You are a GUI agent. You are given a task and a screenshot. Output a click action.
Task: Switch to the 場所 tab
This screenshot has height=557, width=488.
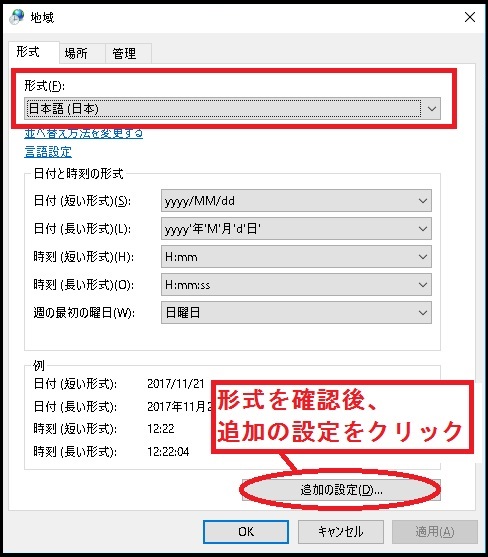[x=76, y=54]
